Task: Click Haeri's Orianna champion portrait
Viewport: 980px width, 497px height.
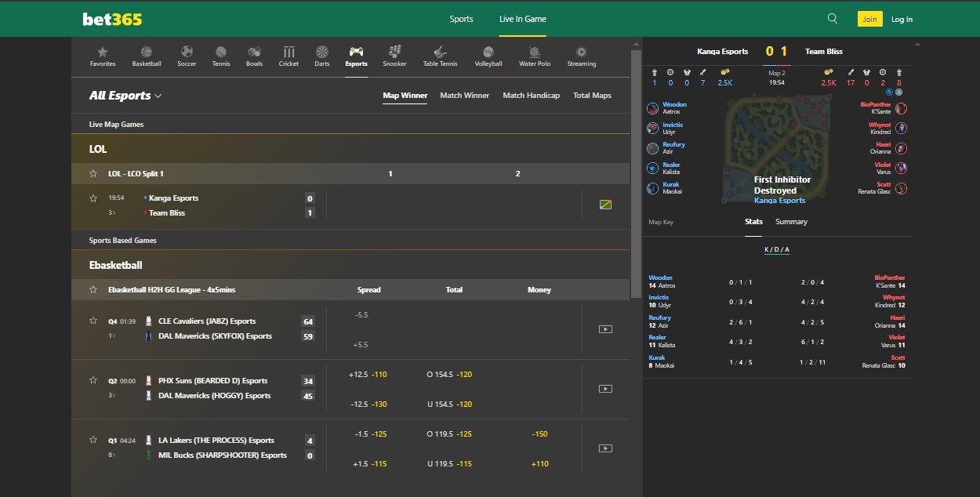Action: (x=902, y=148)
